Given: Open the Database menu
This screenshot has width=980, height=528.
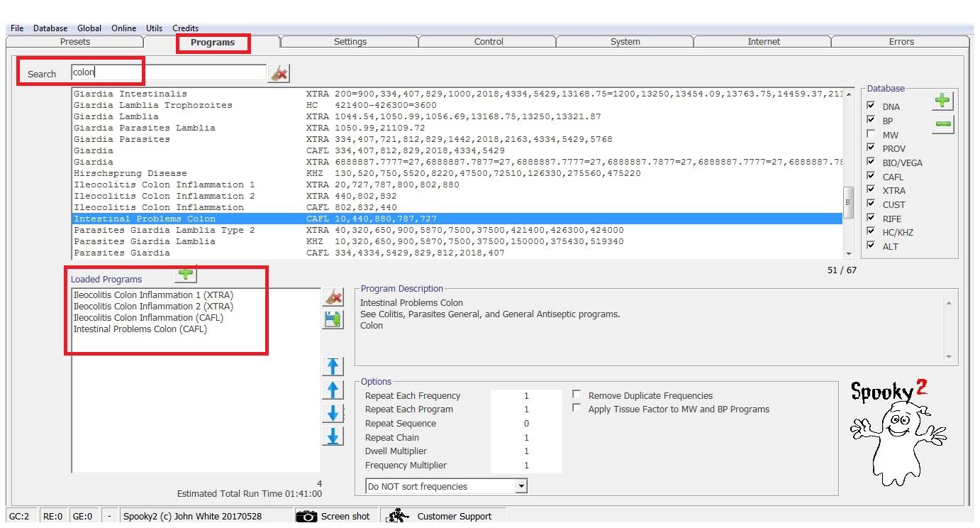Looking at the screenshot, I should tap(50, 28).
